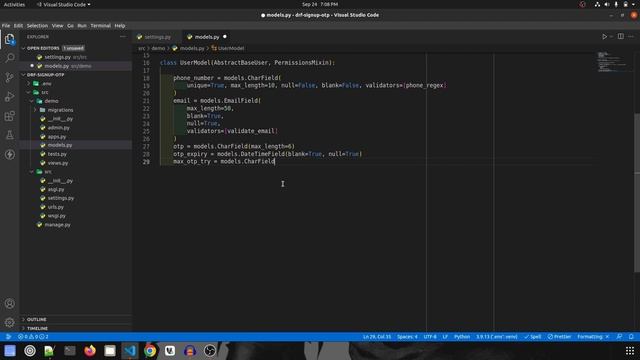Viewport: 640px width, 360px height.
Task: Click the editor vertical scrollbar
Action: point(637,192)
